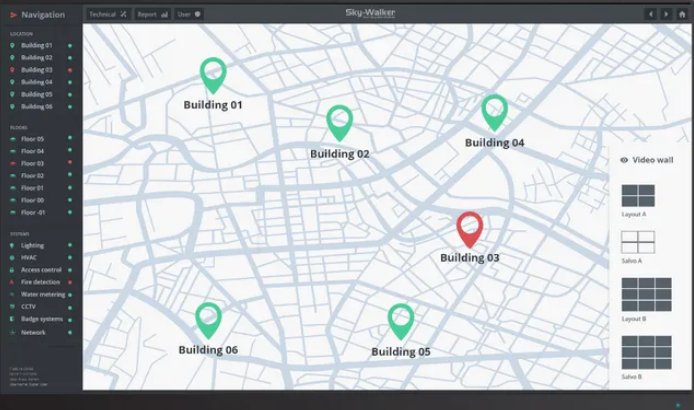Click the Badge systems icon

pyautogui.click(x=12, y=319)
